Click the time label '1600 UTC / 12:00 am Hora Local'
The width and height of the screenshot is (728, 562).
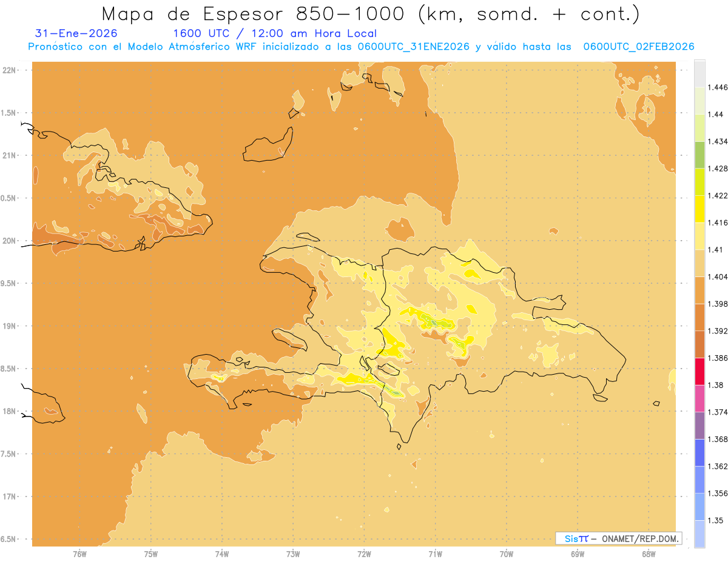[275, 33]
